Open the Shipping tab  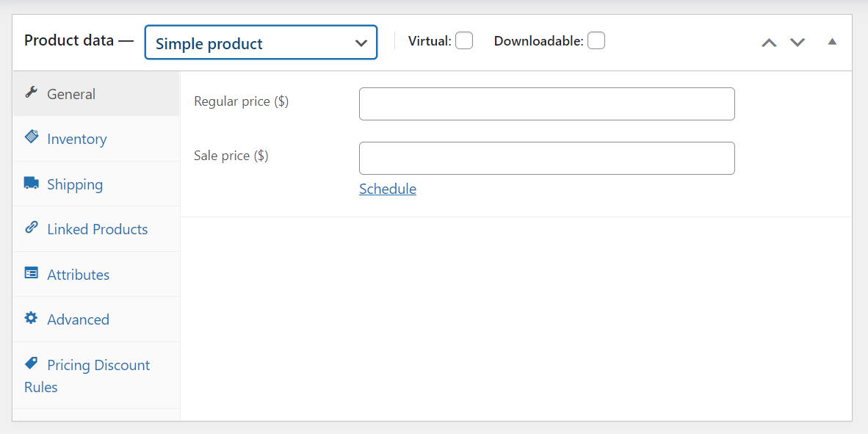point(75,184)
